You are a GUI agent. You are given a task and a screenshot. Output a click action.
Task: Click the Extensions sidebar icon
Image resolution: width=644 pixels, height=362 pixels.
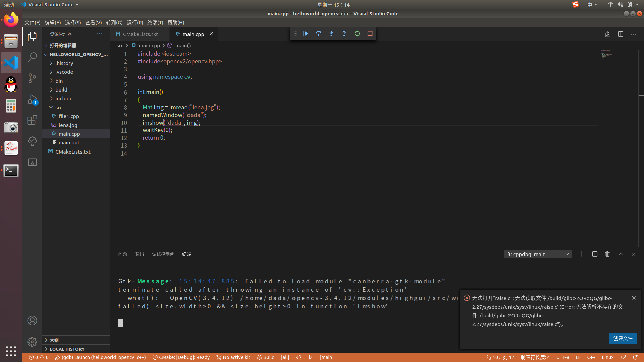(32, 120)
